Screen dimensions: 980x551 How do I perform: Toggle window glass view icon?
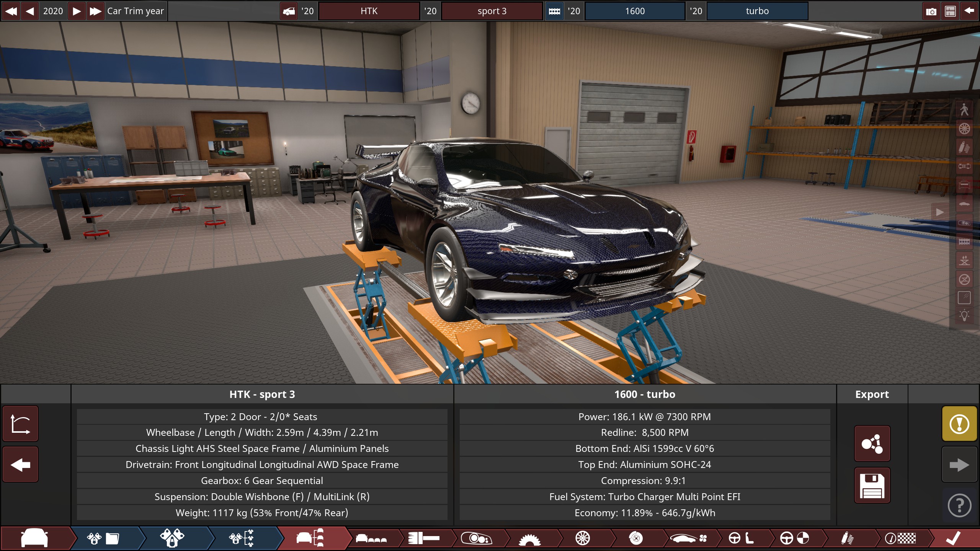tap(964, 298)
